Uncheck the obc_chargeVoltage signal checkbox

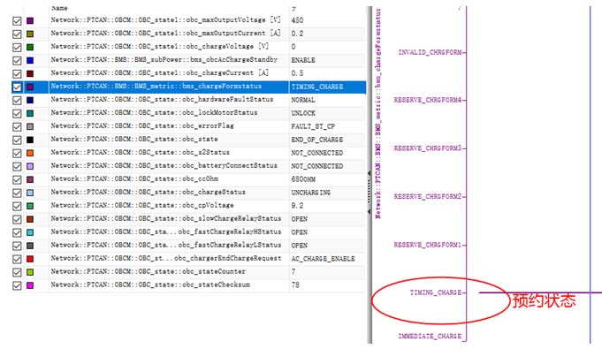click(17, 47)
